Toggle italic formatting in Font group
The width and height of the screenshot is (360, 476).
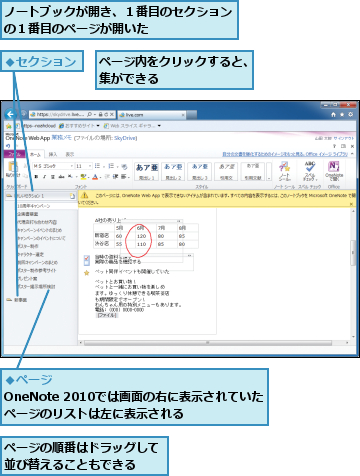45,177
